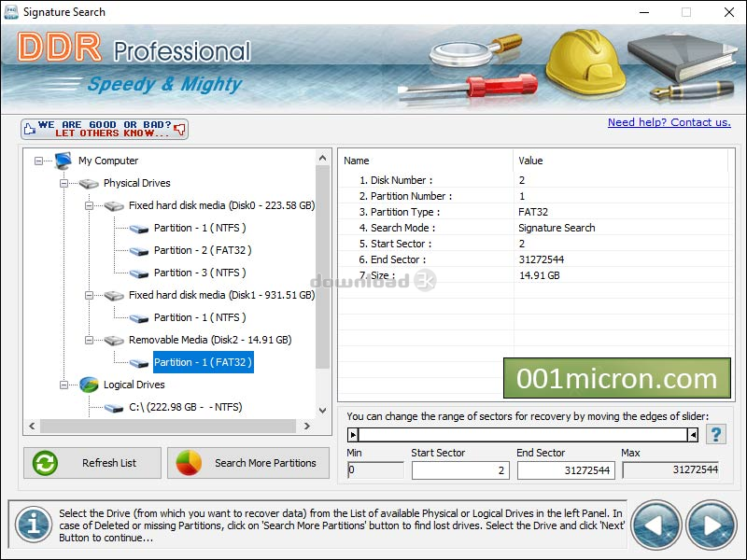Click Disk0 Partition - 1 (NTFS) drive icon
Viewport: 747px width, 560px height.
pyautogui.click(x=139, y=229)
